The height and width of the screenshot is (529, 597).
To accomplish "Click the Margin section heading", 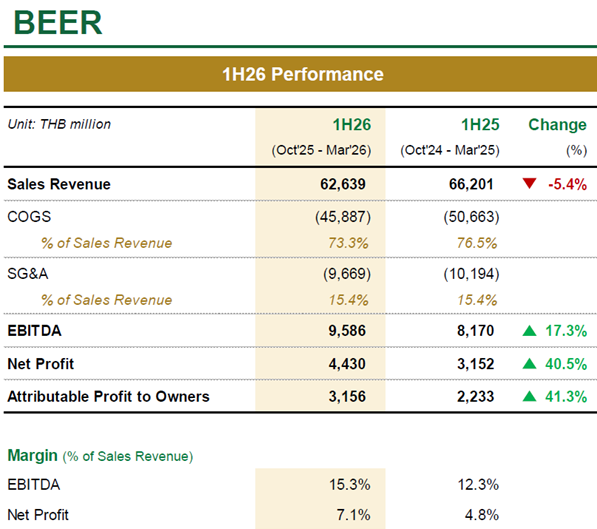I will pos(33,455).
